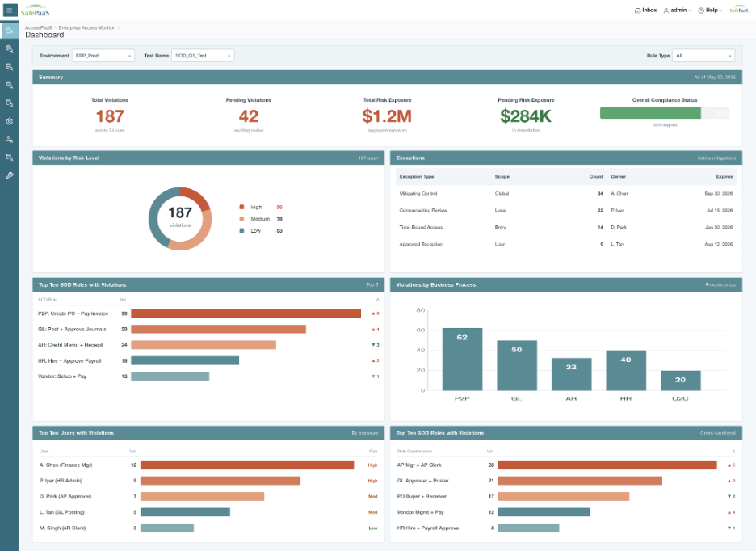The height and width of the screenshot is (551, 756).
Task: Open the wrench tools sidebar icon
Action: pos(9,175)
